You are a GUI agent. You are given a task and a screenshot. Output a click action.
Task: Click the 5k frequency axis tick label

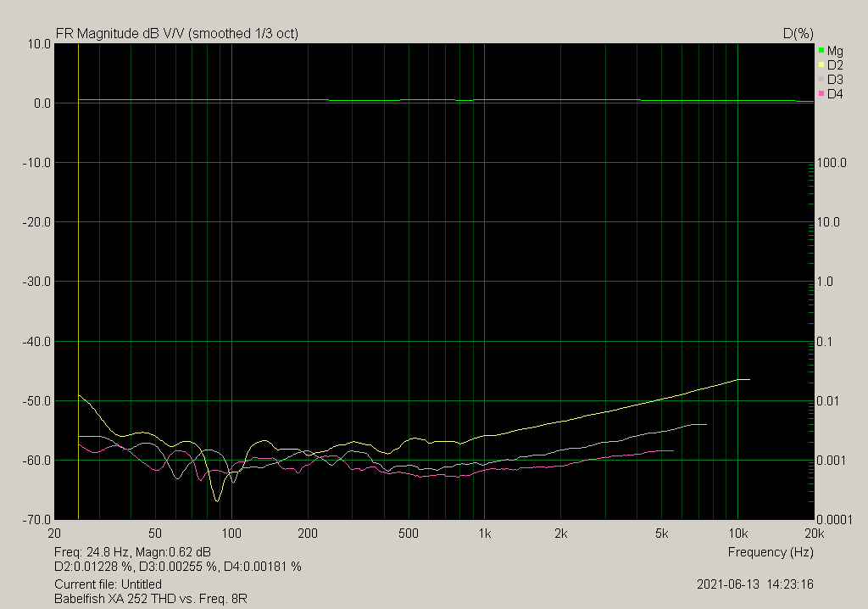661,534
